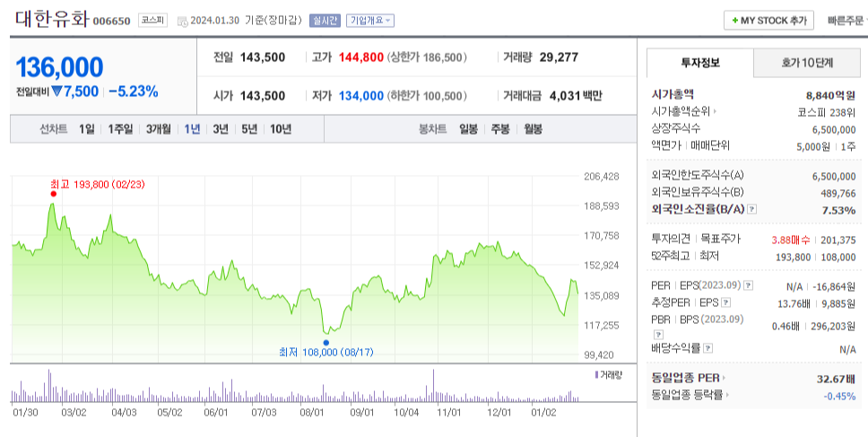Image resolution: width=868 pixels, height=437 pixels.
Task: Select 3년 line chart period
Action: pos(221,129)
